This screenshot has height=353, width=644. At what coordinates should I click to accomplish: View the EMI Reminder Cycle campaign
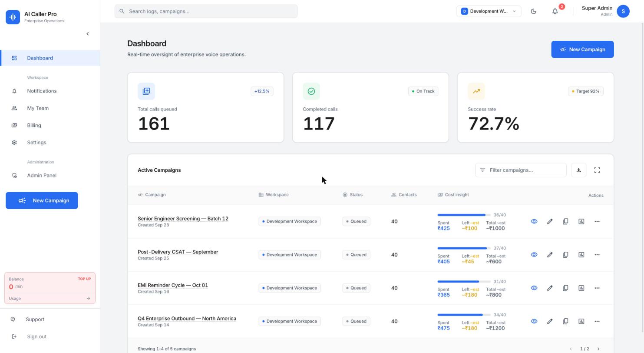[534, 288]
